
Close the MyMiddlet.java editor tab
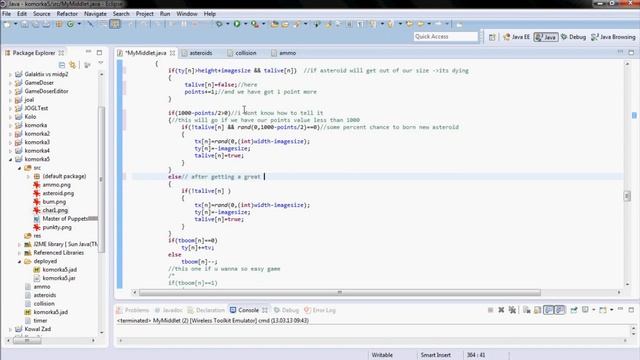click(173, 53)
